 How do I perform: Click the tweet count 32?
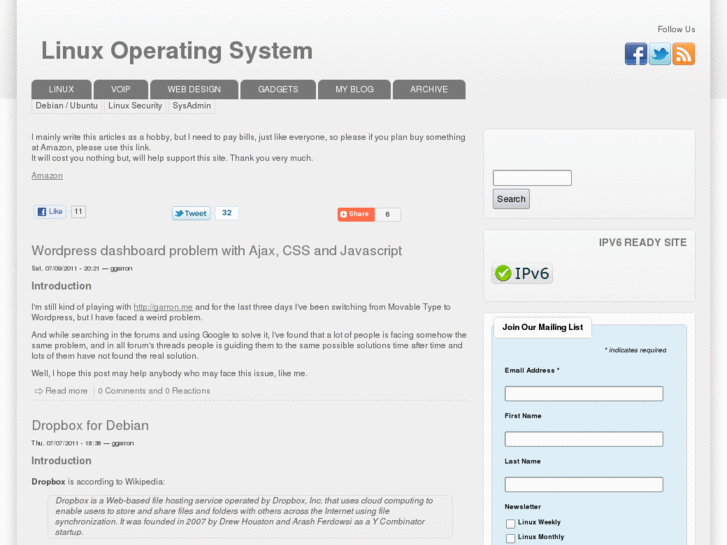tap(227, 213)
